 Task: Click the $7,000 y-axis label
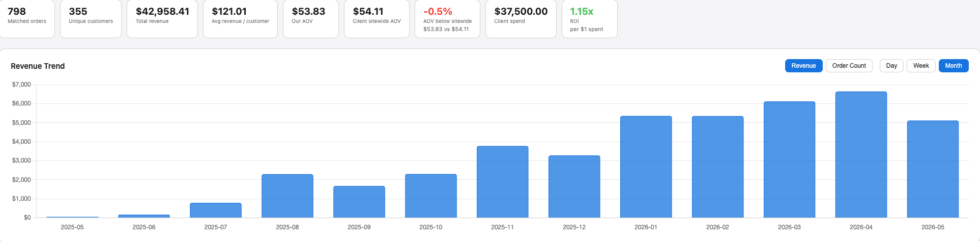point(21,85)
